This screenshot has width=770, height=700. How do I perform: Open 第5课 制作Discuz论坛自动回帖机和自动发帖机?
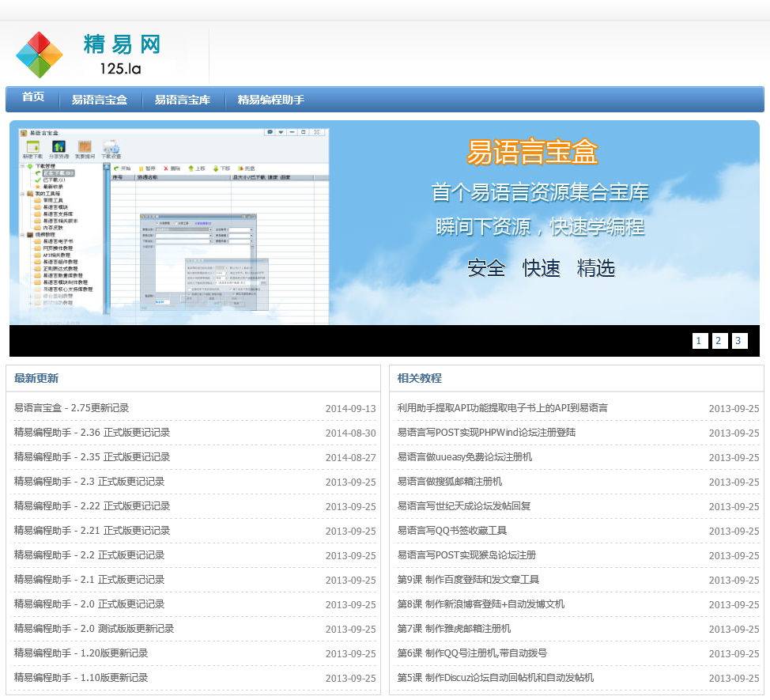pyautogui.click(x=496, y=678)
